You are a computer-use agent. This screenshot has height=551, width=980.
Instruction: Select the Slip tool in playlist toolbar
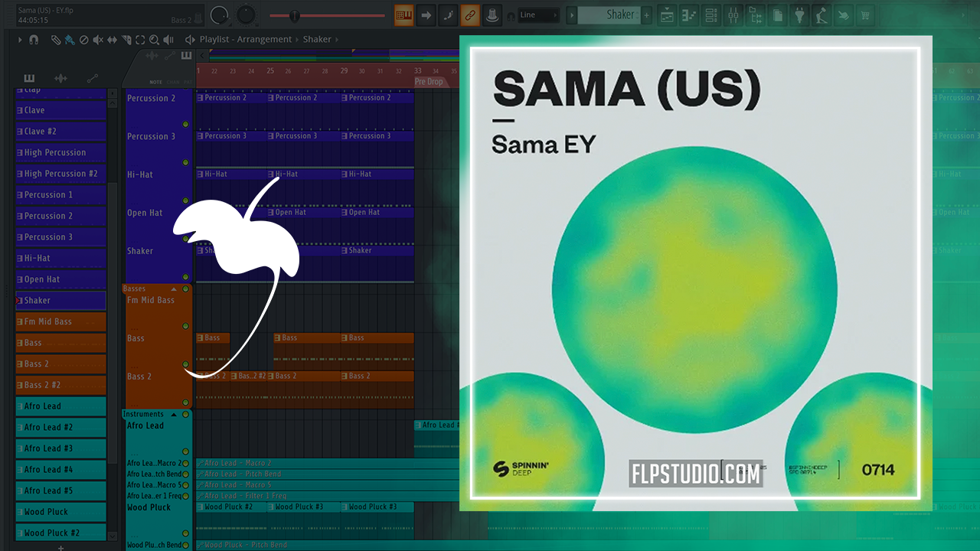(111, 40)
